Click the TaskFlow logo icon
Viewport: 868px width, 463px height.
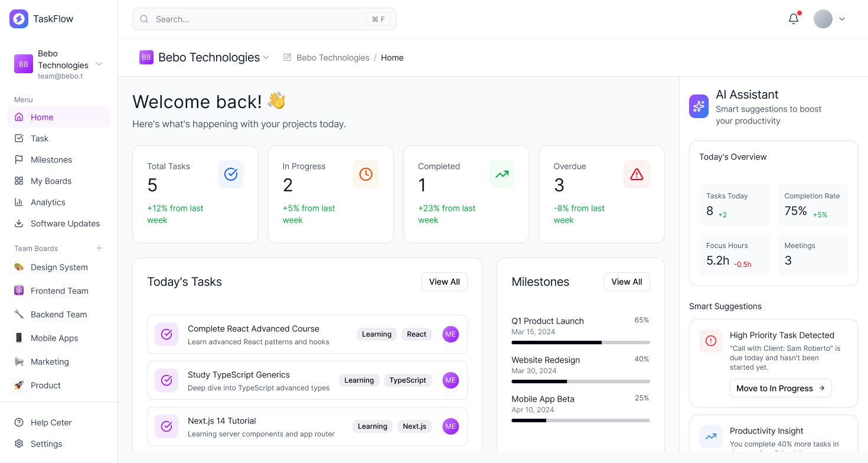19,19
